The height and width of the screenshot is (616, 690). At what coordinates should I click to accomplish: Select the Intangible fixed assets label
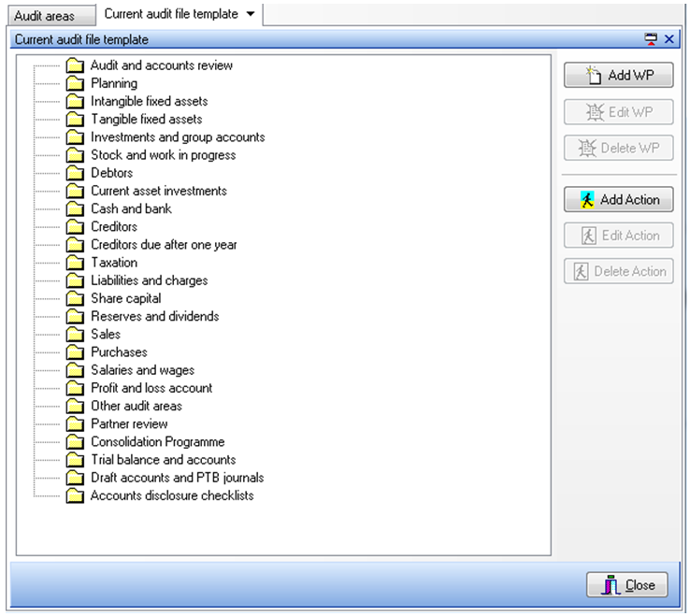pyautogui.click(x=150, y=102)
